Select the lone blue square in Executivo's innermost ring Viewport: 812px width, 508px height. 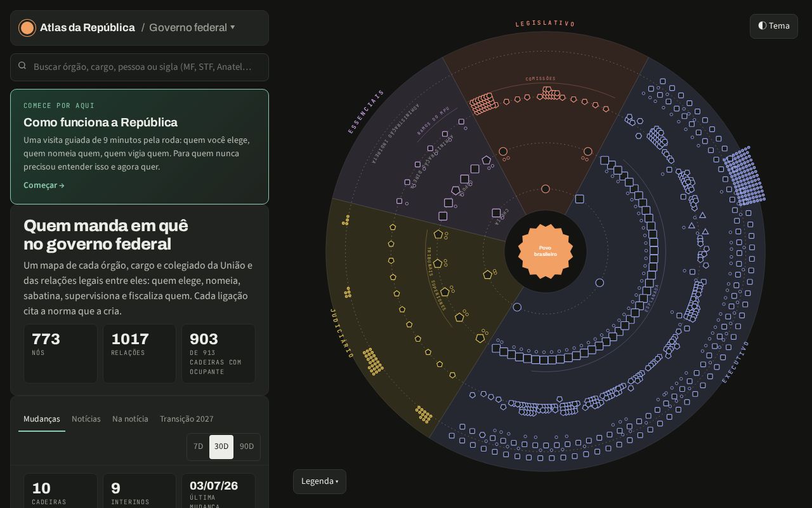579,199
